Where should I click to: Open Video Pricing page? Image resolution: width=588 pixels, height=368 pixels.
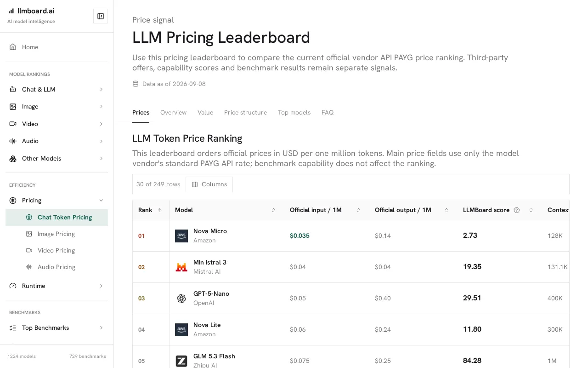tap(57, 250)
